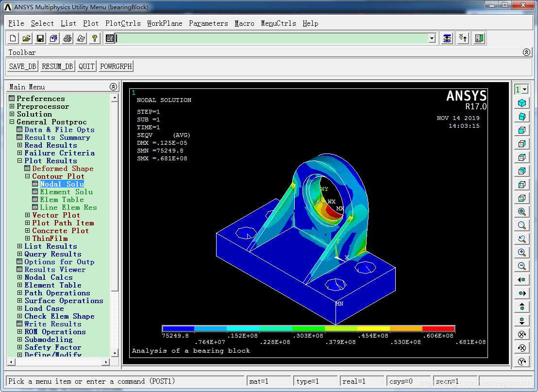Switch to Oblique view with tilted cyan cube
This screenshot has width=538, height=392.
522,117
